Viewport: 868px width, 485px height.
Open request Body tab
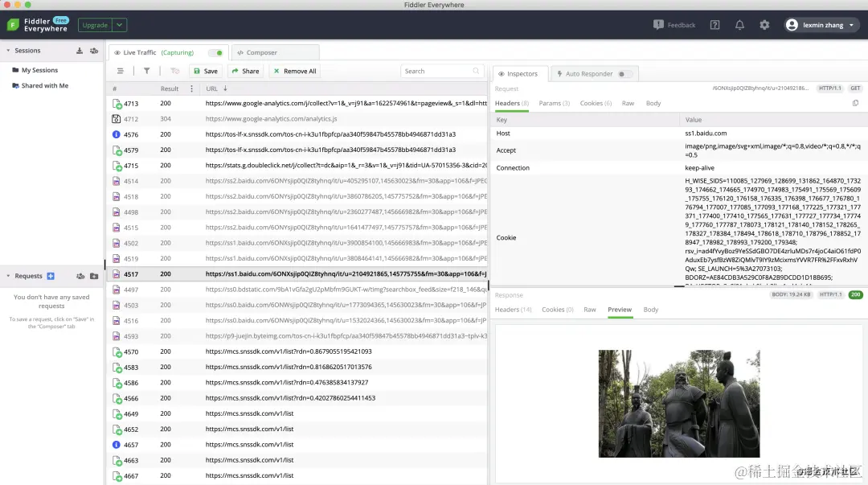[x=653, y=103]
